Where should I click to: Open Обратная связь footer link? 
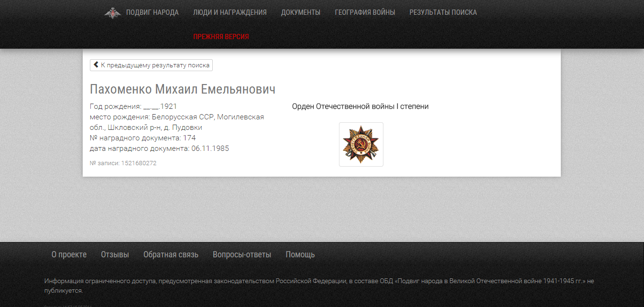(171, 254)
